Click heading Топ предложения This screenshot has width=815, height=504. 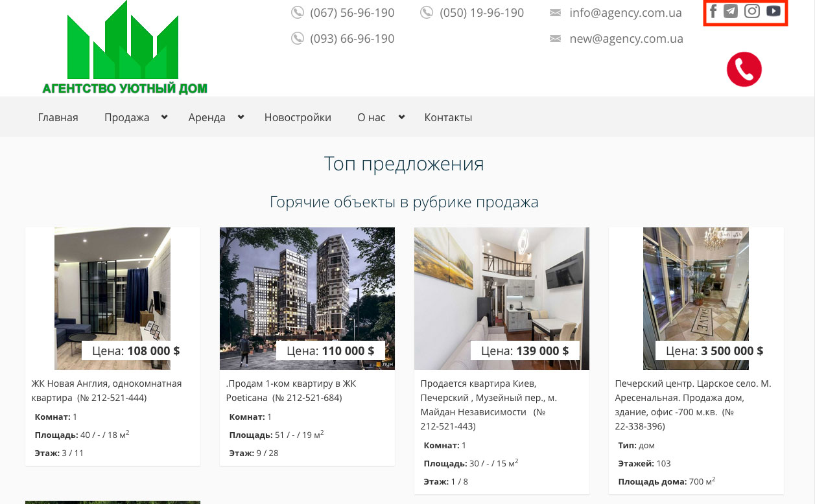[x=404, y=164]
